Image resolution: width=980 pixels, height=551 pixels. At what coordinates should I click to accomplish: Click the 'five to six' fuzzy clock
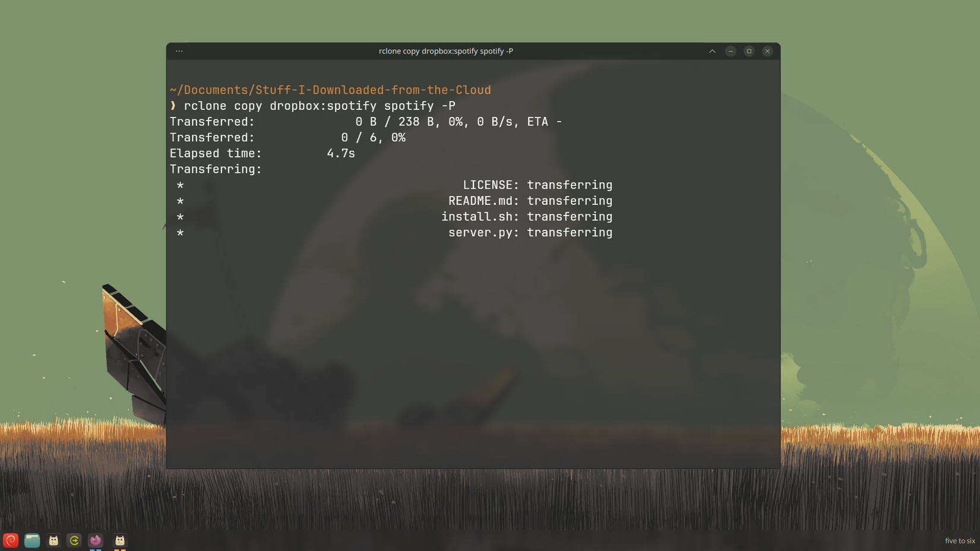960,541
